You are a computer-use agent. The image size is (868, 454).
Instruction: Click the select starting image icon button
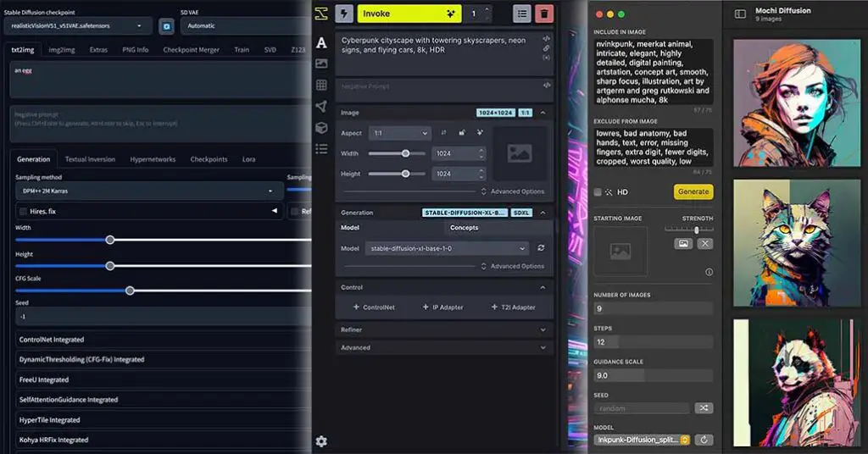click(x=683, y=243)
